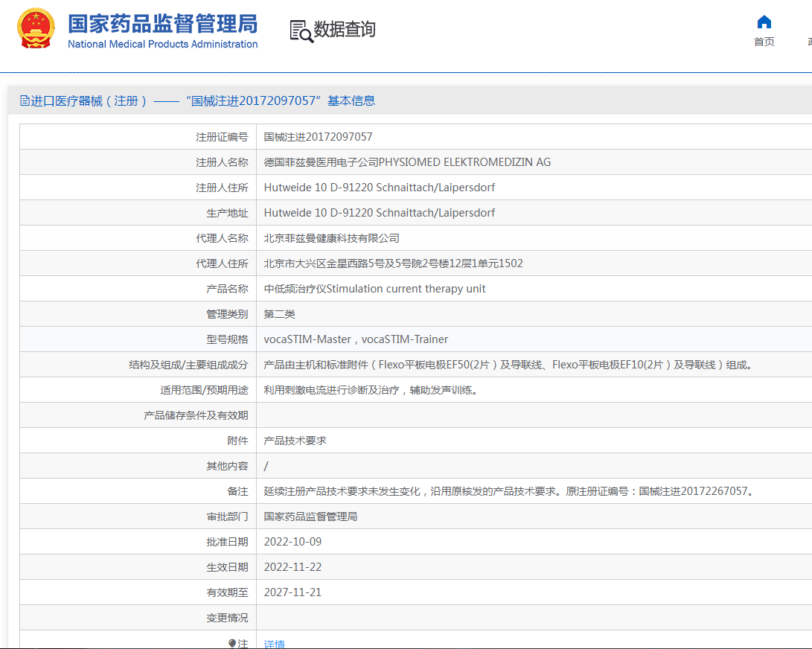Click the 其他内容 label cell

(x=138, y=466)
